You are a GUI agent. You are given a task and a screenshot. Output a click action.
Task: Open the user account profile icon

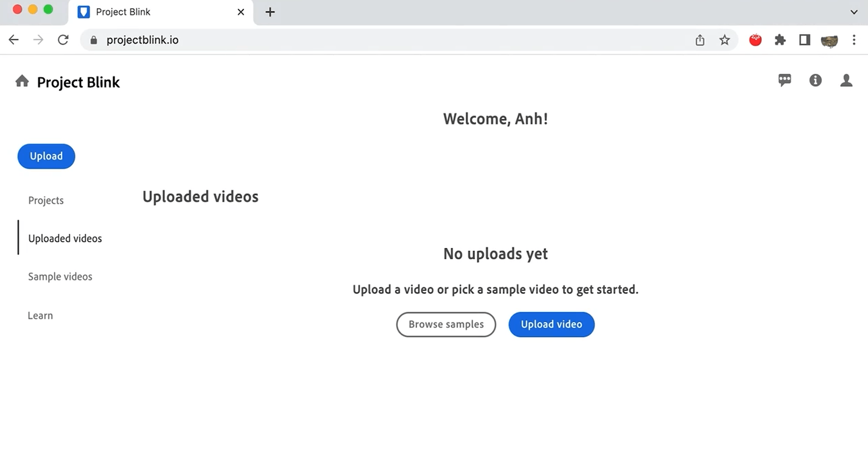[x=847, y=80]
